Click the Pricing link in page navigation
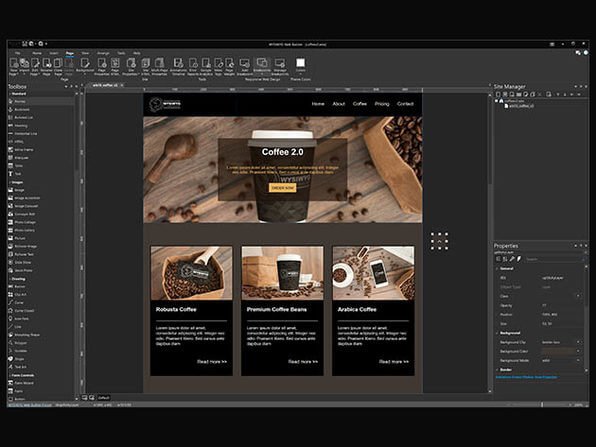The height and width of the screenshot is (447, 596). [x=382, y=104]
